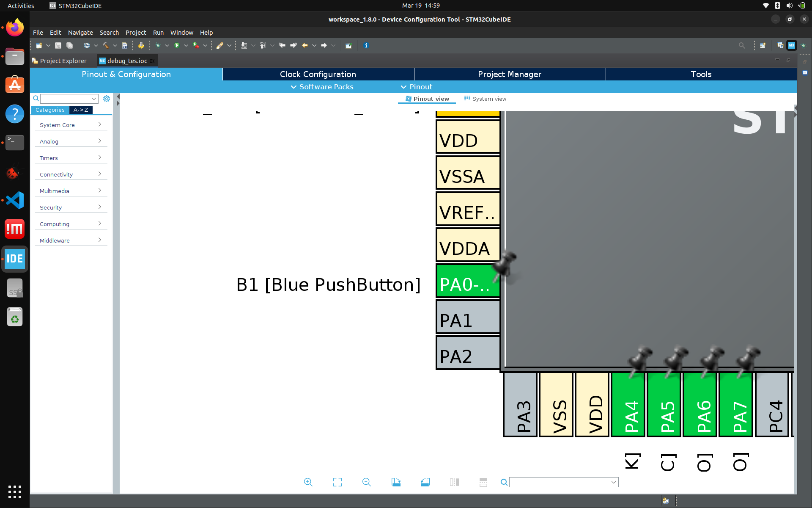Click the build configuration manage icon
The image size is (812, 508).
click(87, 45)
